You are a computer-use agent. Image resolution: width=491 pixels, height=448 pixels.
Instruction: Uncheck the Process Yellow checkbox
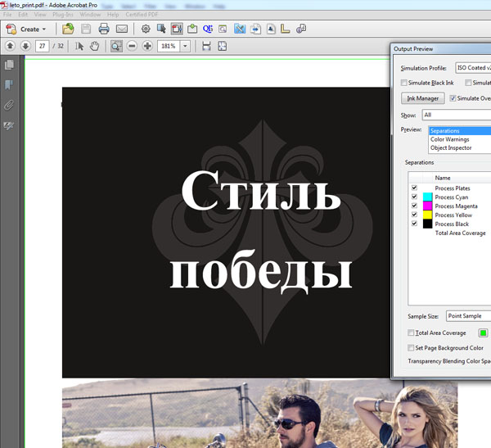point(414,215)
